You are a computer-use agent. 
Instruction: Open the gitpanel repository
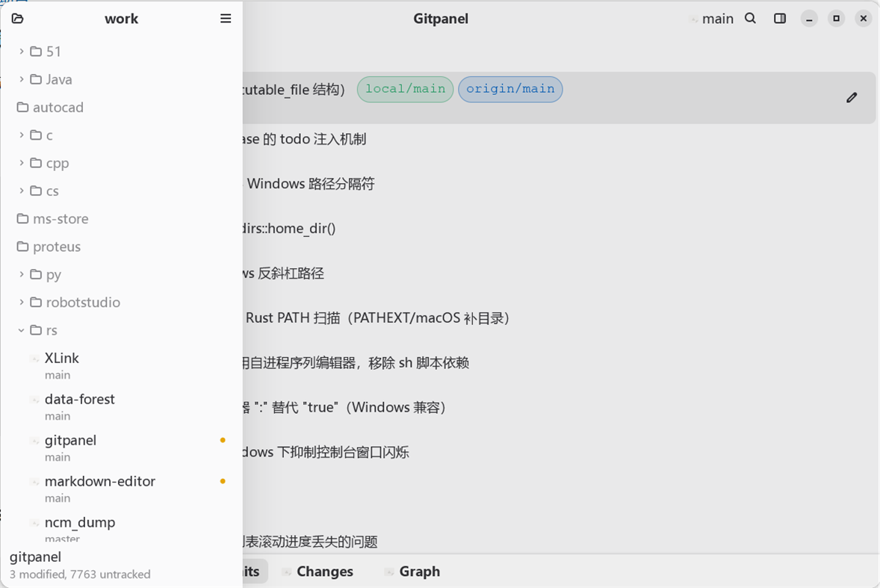[x=121, y=448]
